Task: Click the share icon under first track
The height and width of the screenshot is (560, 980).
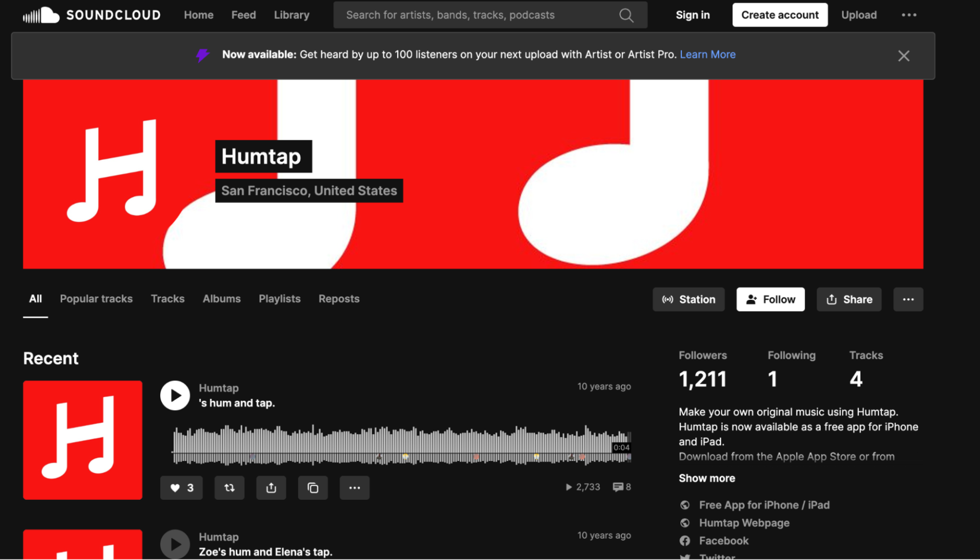Action: click(x=271, y=488)
